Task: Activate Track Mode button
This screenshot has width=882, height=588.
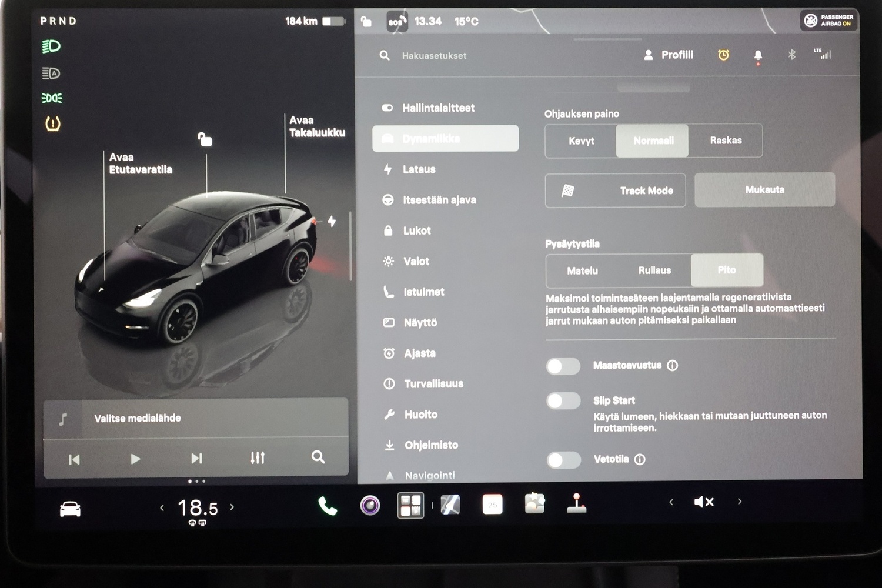Action: 615,190
